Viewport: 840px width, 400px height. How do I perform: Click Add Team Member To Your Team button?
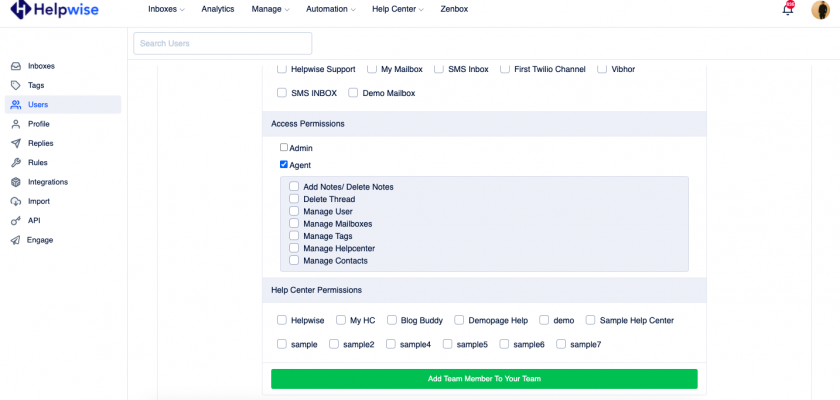tap(484, 379)
